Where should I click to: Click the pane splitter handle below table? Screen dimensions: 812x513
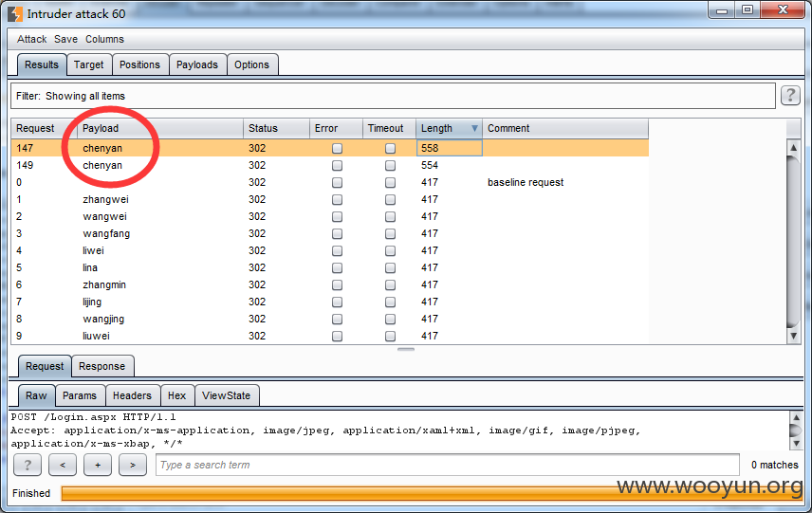click(405, 349)
